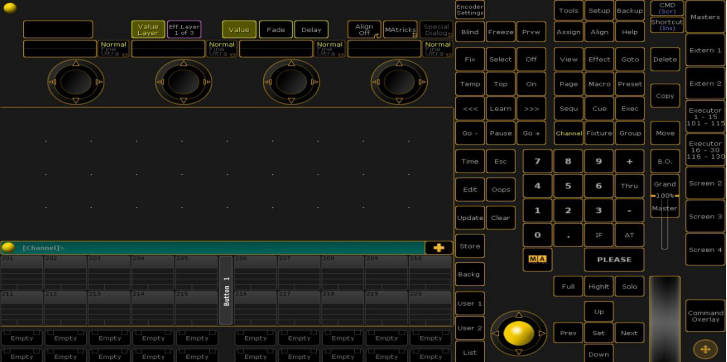The width and height of the screenshot is (727, 362).
Task: Click the move-arrows icon below Command Overlay
Action: tap(705, 349)
